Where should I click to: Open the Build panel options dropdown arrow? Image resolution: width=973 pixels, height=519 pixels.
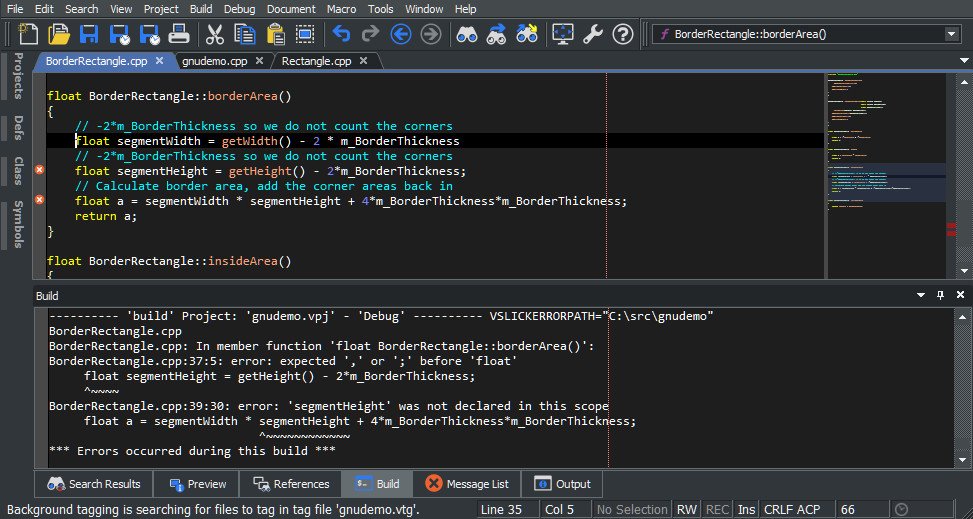[x=921, y=296]
